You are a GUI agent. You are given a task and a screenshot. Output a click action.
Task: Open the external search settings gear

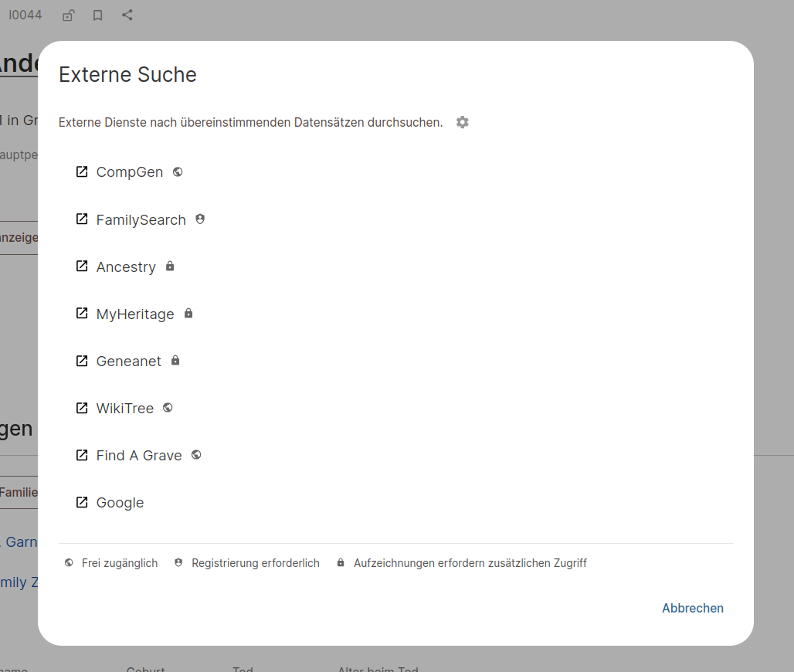462,122
